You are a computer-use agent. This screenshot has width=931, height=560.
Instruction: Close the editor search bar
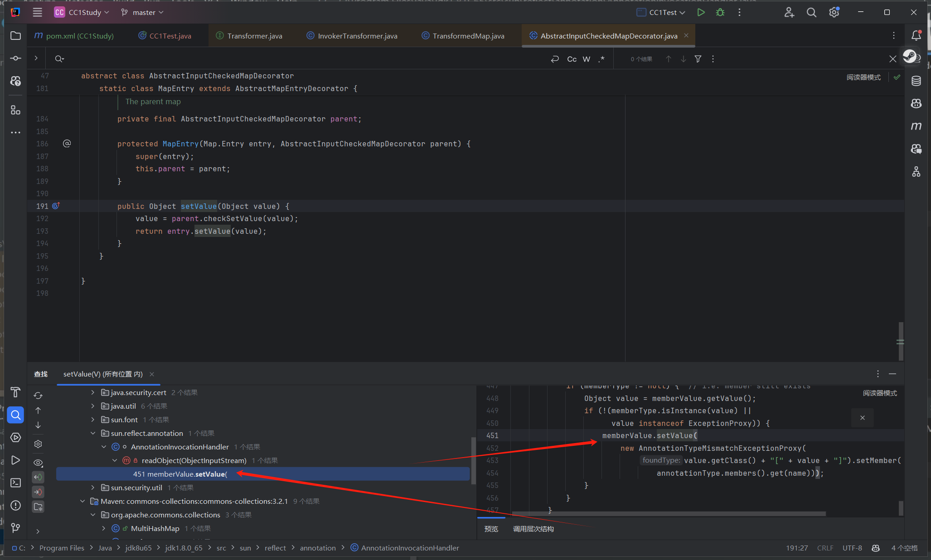893,59
